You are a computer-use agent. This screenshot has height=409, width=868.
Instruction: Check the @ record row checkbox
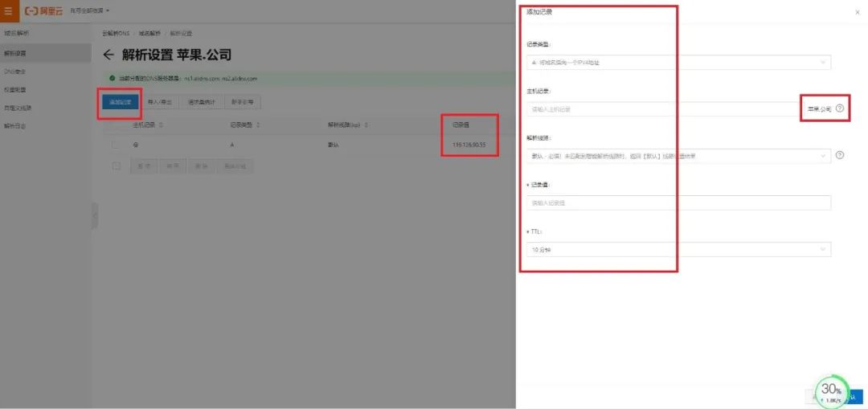click(x=116, y=145)
